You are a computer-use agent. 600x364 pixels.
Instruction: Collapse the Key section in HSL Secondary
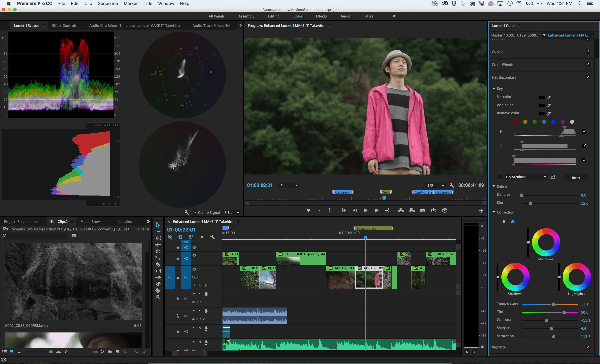coord(494,89)
